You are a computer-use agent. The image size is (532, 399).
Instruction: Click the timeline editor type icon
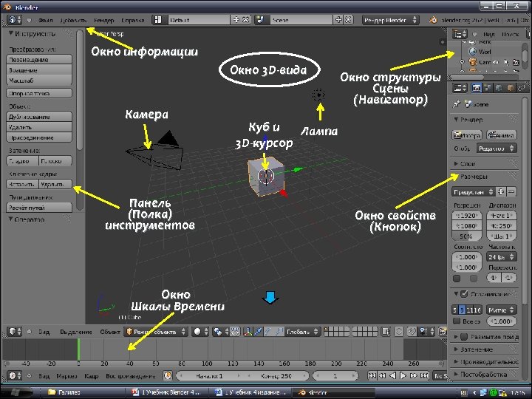[15, 375]
